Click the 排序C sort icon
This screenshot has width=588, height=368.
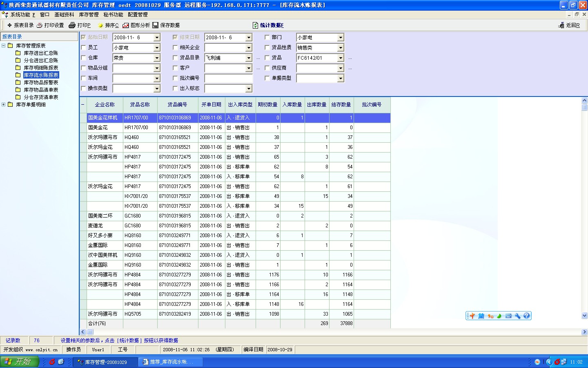click(x=100, y=25)
